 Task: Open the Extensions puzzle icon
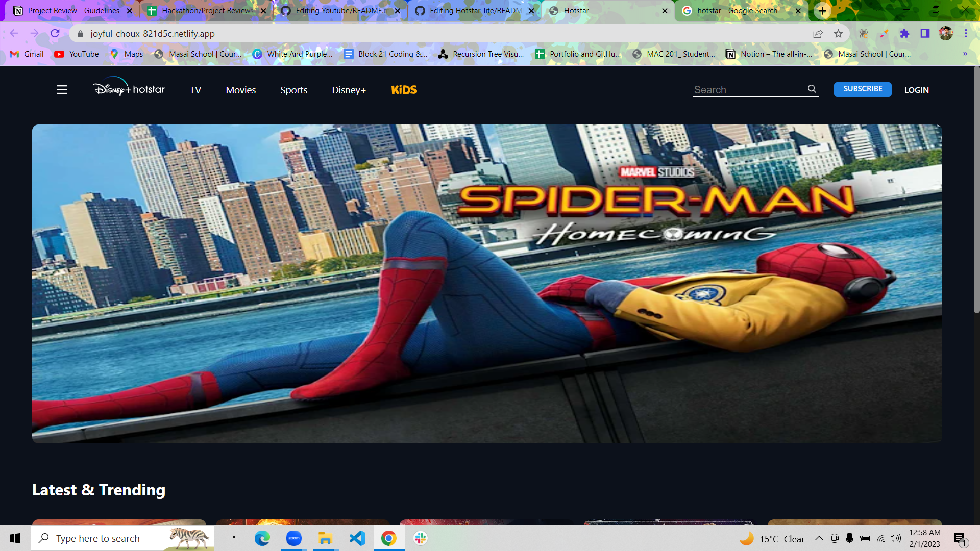point(904,34)
